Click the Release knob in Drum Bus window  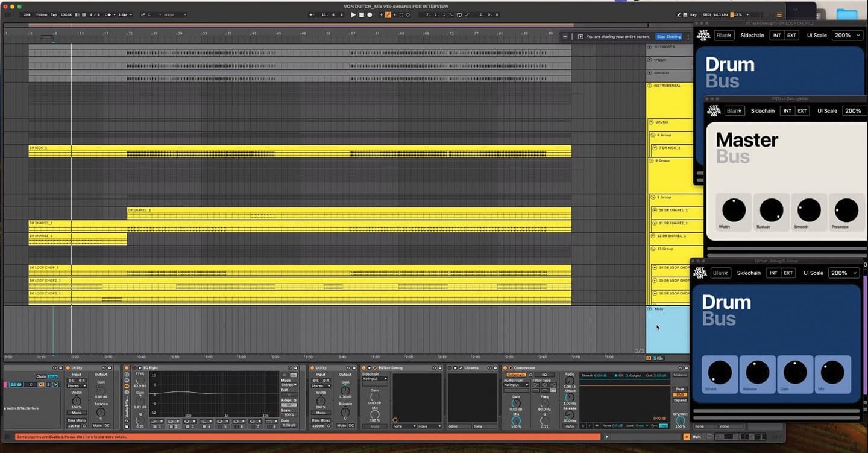[757, 372]
